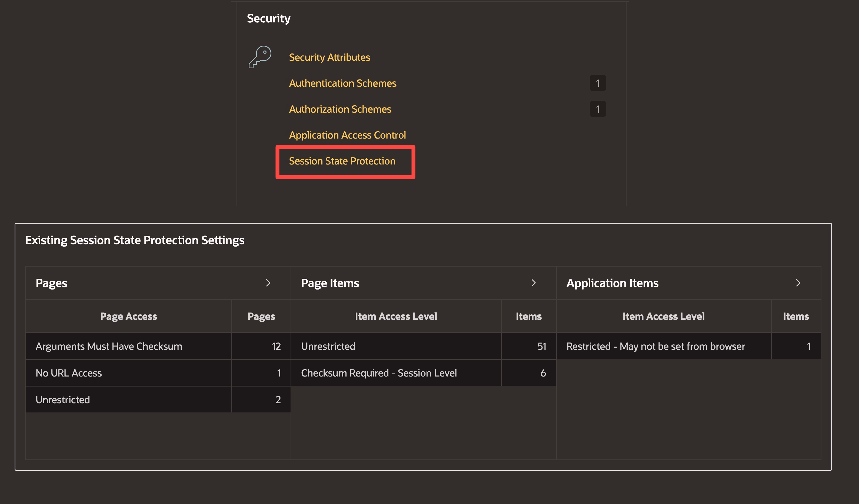Click the Pages section heading
859x504 pixels.
(51, 283)
